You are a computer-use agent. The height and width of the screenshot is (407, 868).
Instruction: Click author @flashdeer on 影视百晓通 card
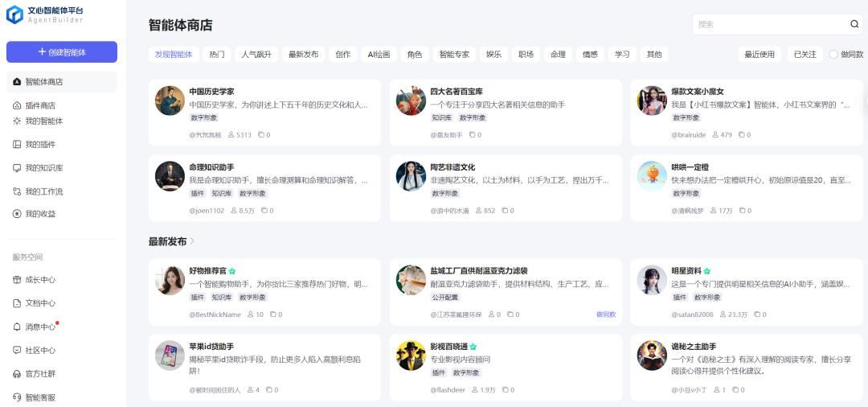(x=448, y=390)
